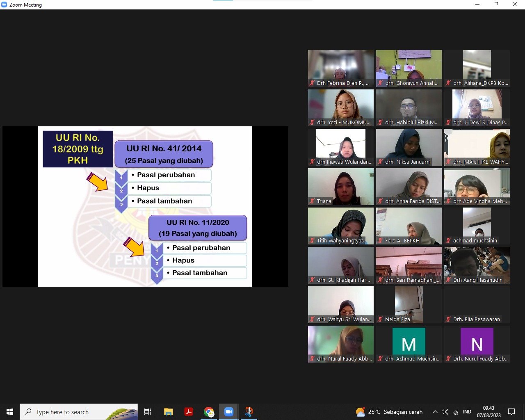Open the notification center icon

pyautogui.click(x=511, y=412)
